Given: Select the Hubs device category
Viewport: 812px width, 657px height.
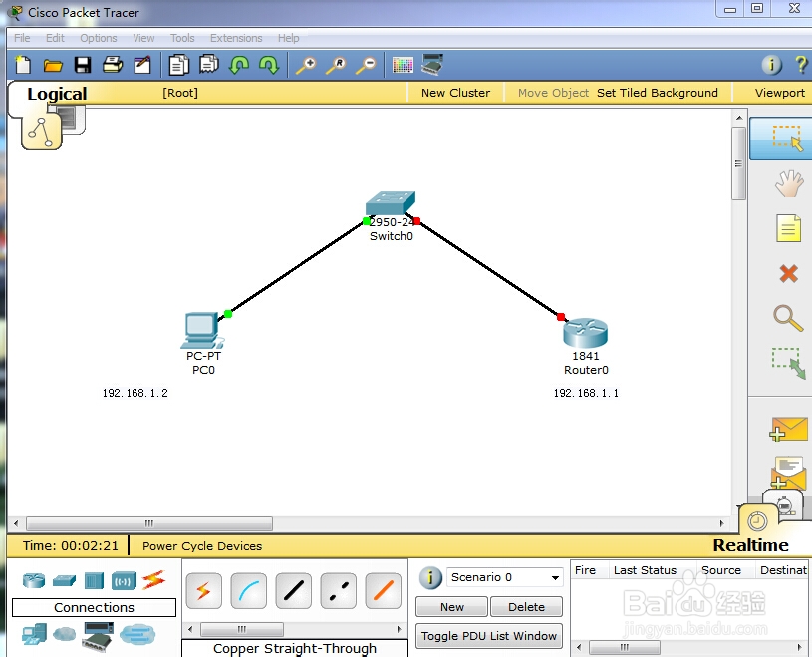Looking at the screenshot, I should [x=94, y=580].
